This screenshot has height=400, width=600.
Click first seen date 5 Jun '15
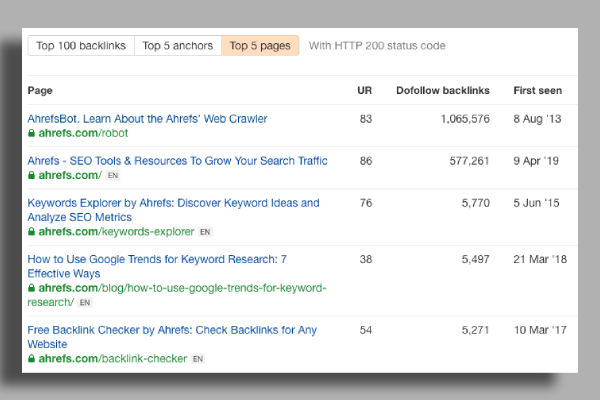(x=536, y=203)
